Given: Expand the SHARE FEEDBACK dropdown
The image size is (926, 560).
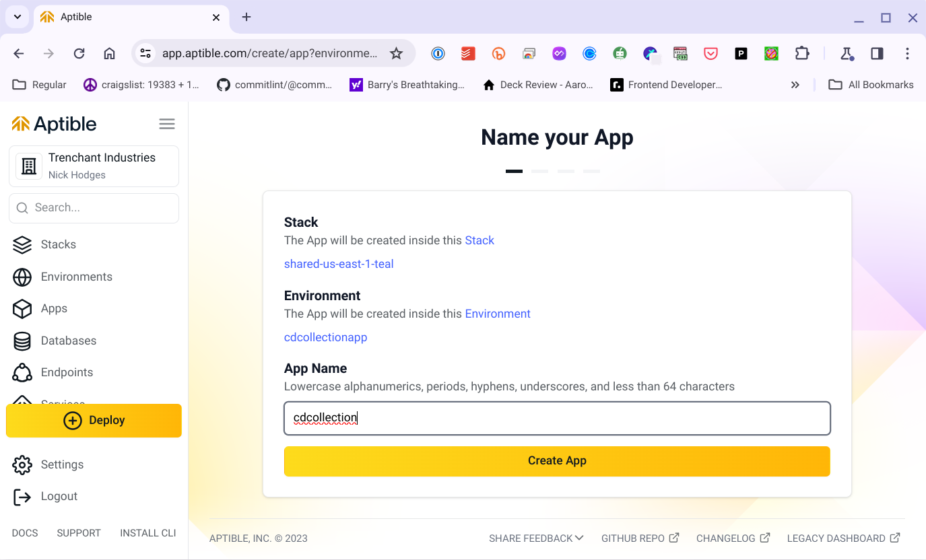Looking at the screenshot, I should tap(536, 538).
